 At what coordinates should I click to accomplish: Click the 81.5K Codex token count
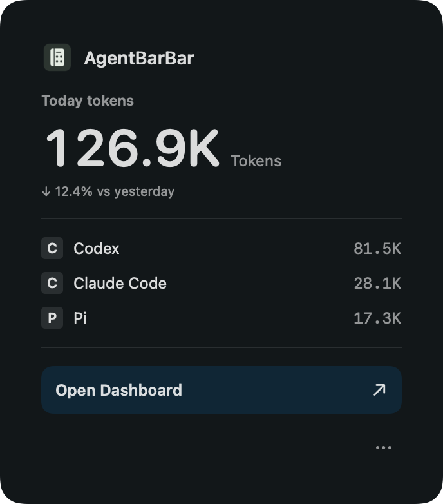pyautogui.click(x=377, y=249)
